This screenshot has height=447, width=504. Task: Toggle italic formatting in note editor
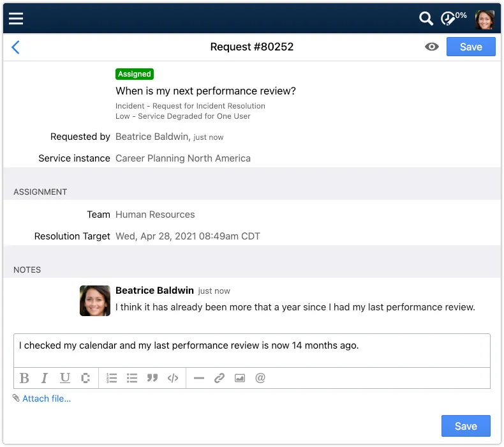pos(45,378)
